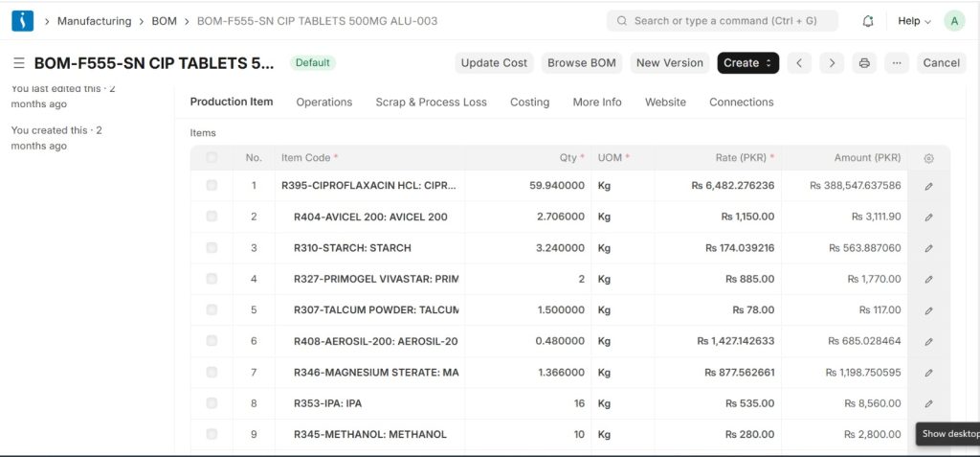This screenshot has height=457, width=980.
Task: Open the ERPNext home logo icon
Action: [x=23, y=21]
